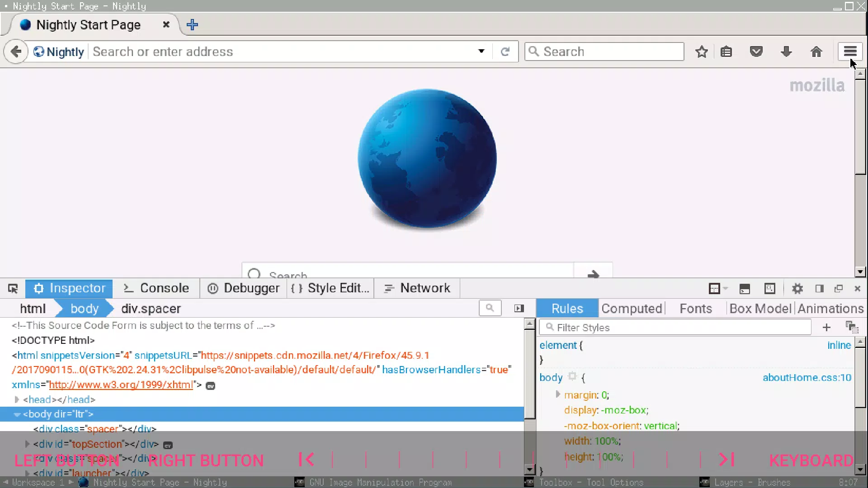868x488 pixels.
Task: Toggle the inspector sidebar pane button
Action: tap(519, 308)
